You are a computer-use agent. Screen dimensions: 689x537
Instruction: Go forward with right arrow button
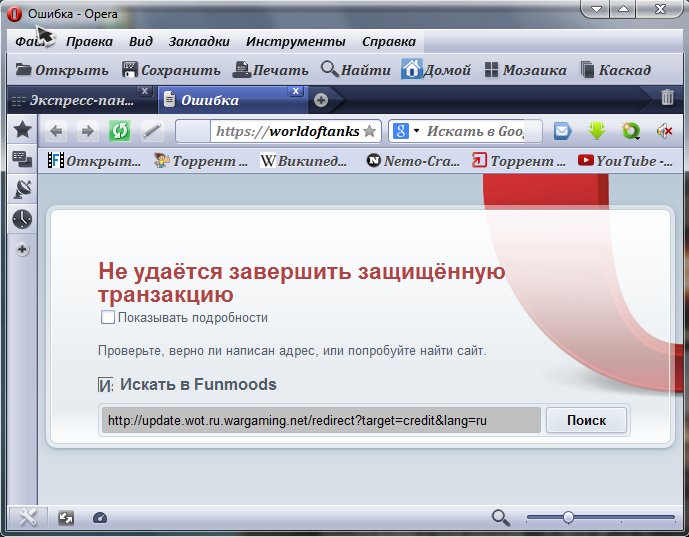(x=87, y=131)
